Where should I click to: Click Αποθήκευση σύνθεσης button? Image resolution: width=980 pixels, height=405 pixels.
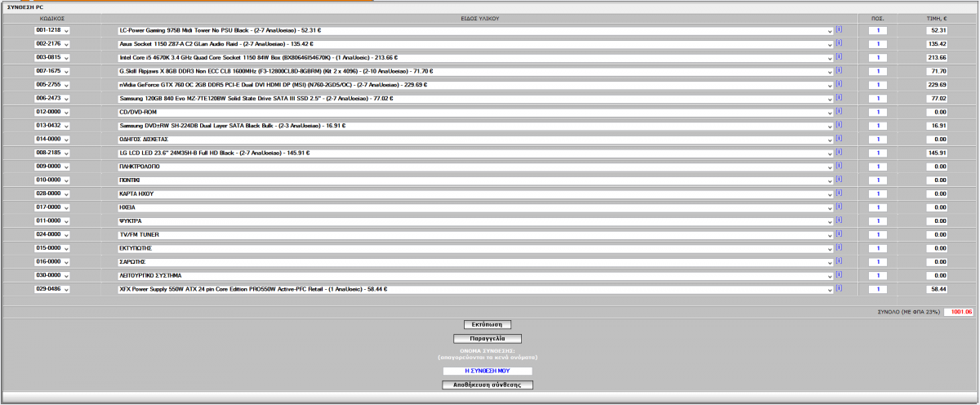[x=488, y=385]
